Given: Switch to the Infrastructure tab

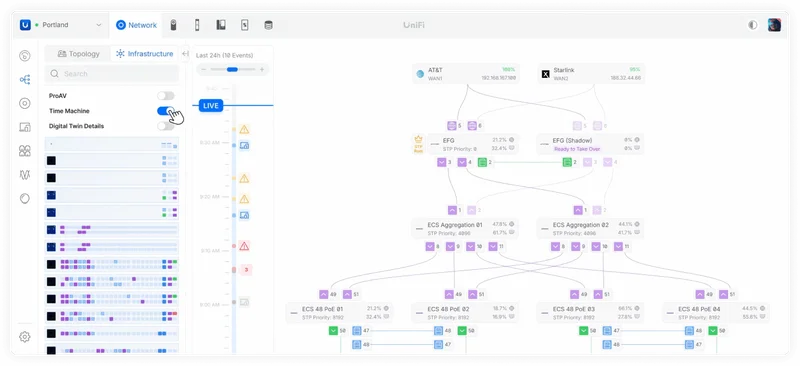Looking at the screenshot, I should click(x=144, y=54).
